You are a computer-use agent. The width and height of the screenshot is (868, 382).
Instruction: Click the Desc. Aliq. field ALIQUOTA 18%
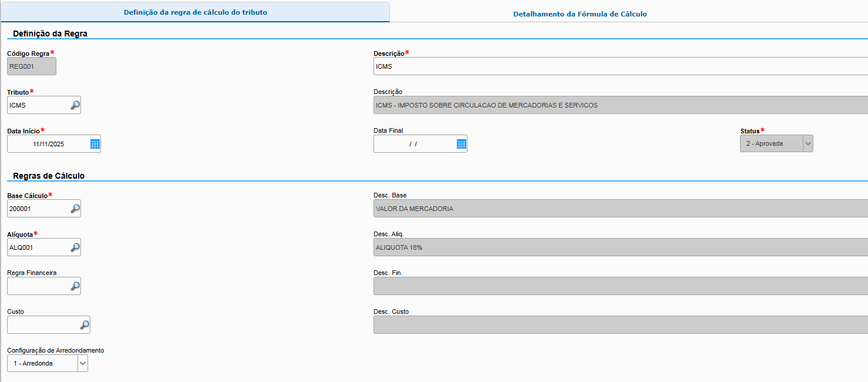621,247
